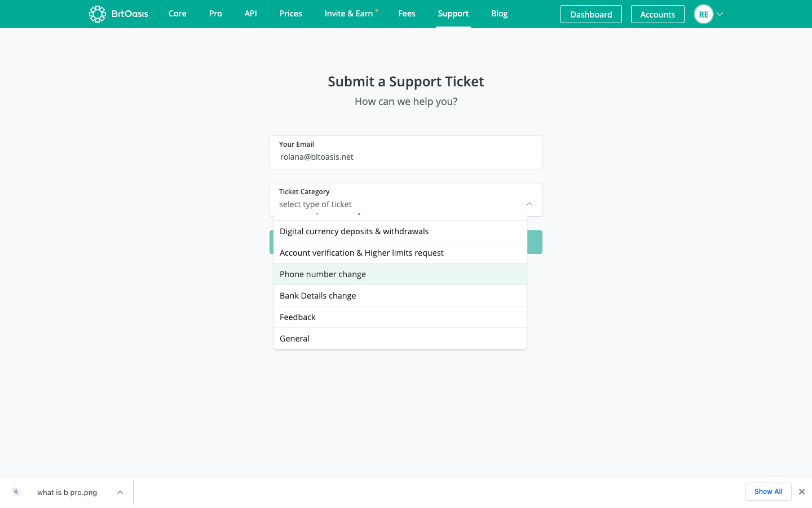This screenshot has width=812, height=508.
Task: Go to the Support tab
Action: pos(453,14)
